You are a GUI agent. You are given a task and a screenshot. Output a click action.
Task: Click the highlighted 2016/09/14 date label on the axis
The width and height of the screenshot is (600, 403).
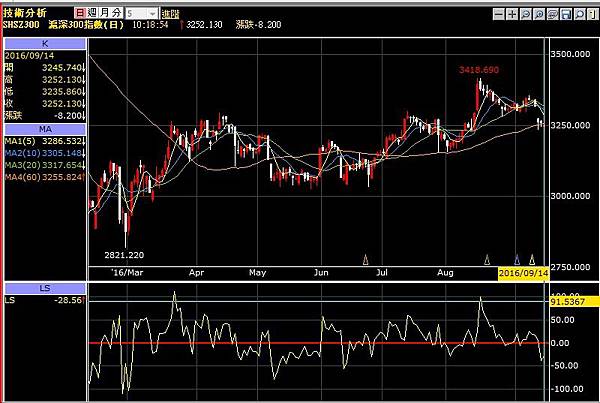[523, 273]
